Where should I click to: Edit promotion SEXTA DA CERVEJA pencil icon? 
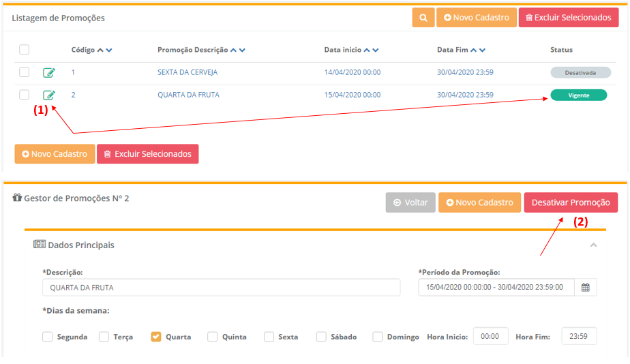pyautogui.click(x=49, y=73)
